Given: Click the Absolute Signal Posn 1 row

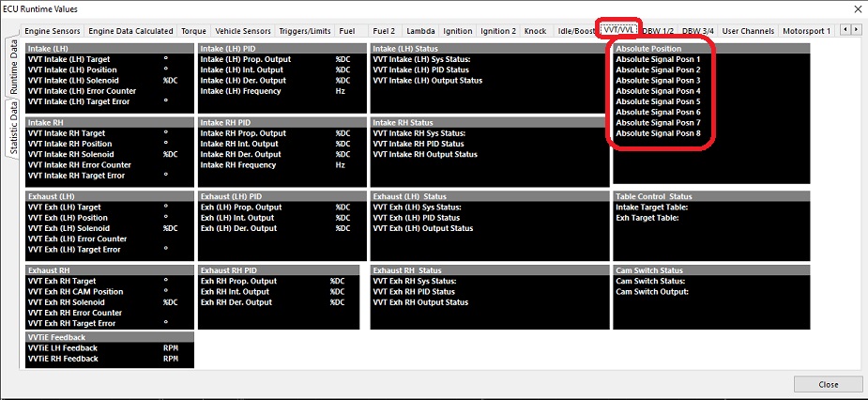Looking at the screenshot, I should [x=658, y=59].
